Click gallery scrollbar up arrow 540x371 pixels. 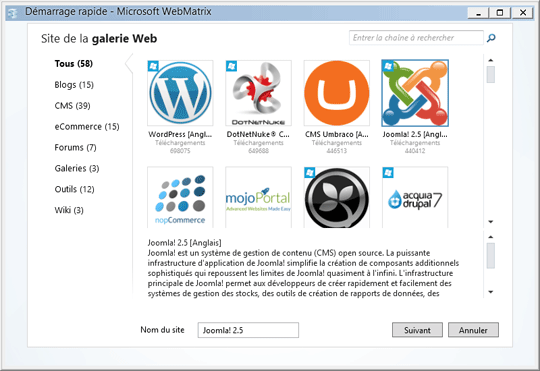[491, 60]
